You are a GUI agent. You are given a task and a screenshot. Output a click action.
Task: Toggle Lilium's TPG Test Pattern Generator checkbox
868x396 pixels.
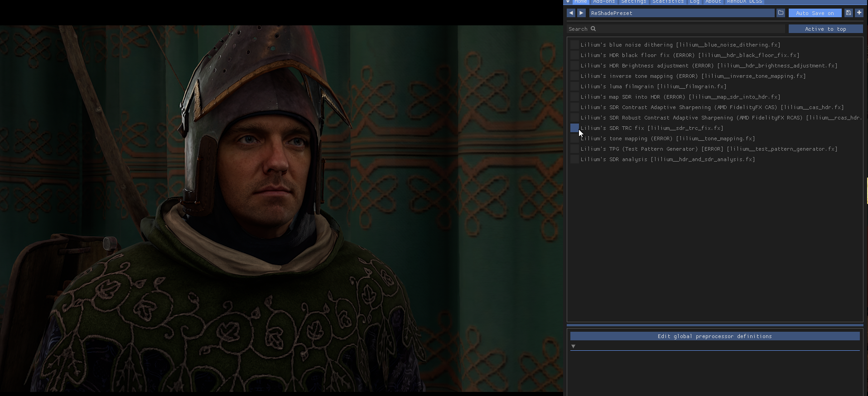[574, 149]
